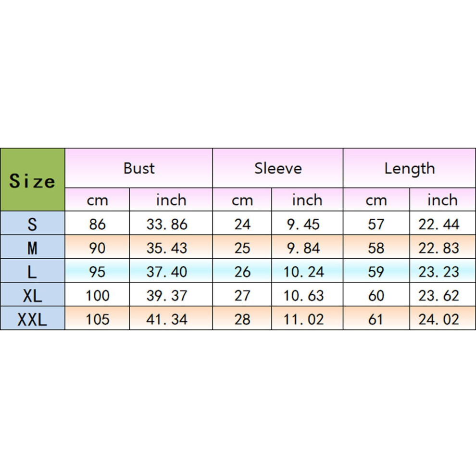
Task: Select the Length column header
Action: coord(410,168)
